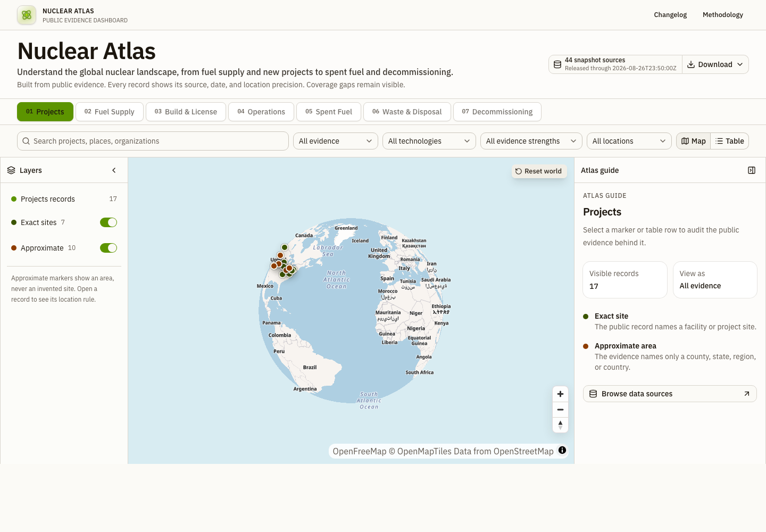This screenshot has height=532, width=766.
Task: Toggle the Exact sites layer
Action: point(109,222)
